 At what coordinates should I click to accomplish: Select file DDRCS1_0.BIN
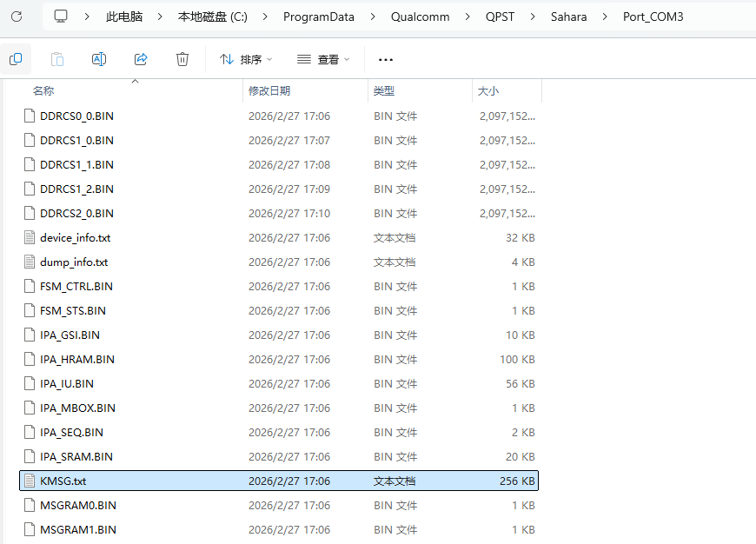coord(279,140)
